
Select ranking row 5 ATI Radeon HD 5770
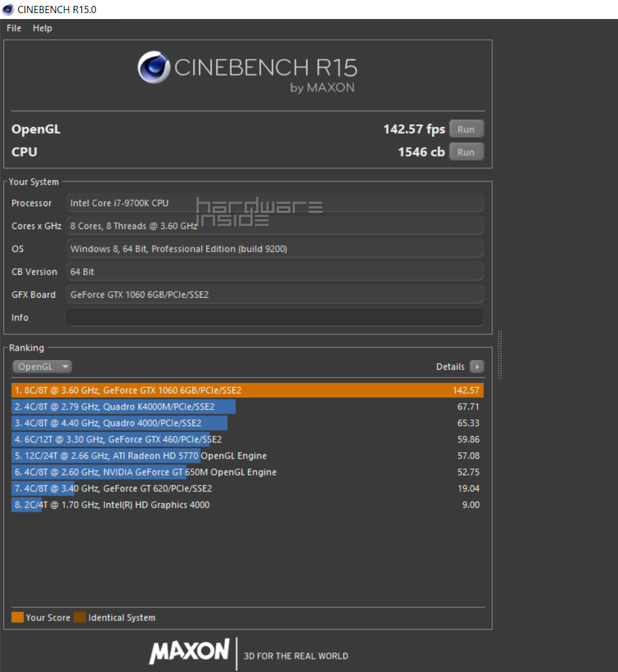click(x=247, y=455)
